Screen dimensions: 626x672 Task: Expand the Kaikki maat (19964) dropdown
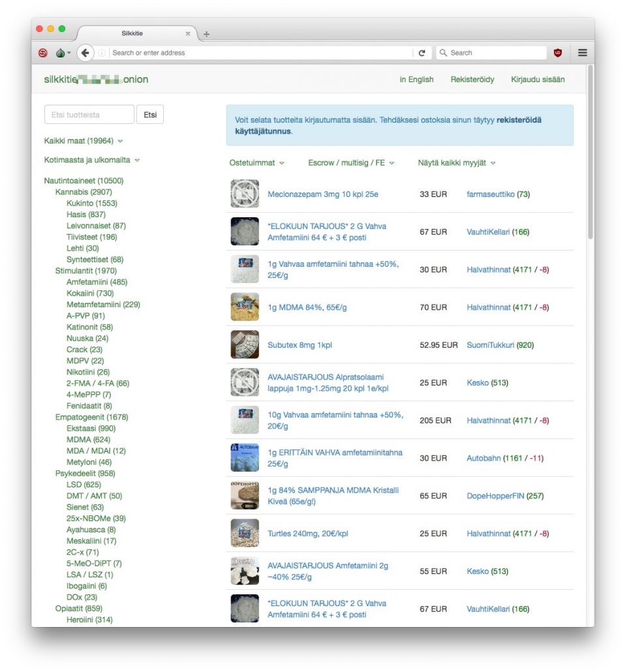pyautogui.click(x=83, y=140)
